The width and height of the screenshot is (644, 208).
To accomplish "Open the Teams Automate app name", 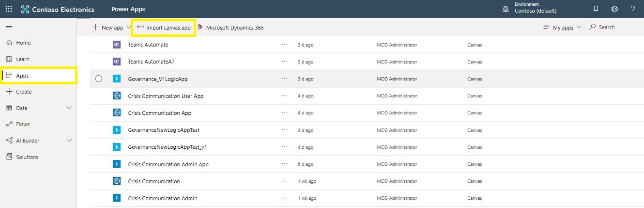I will pyautogui.click(x=148, y=45).
